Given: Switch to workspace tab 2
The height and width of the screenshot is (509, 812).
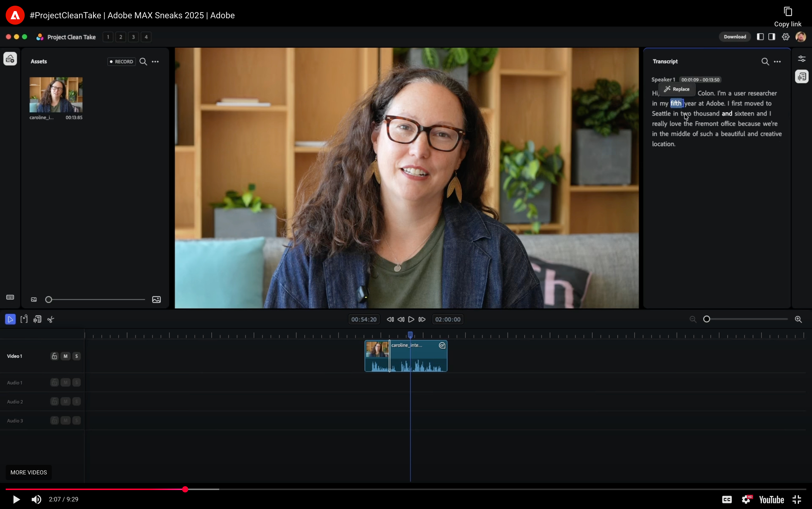Looking at the screenshot, I should pyautogui.click(x=121, y=37).
